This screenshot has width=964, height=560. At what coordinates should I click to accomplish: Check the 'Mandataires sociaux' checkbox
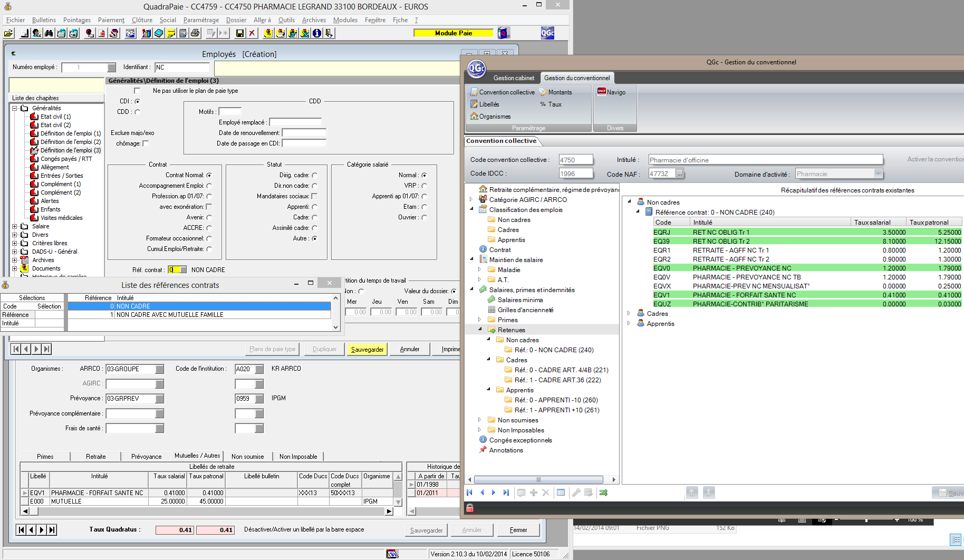pos(314,196)
